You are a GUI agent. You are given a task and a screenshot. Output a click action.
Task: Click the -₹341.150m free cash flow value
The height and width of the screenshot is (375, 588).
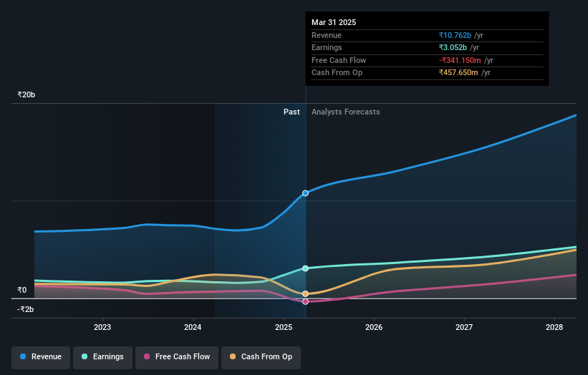pos(460,60)
